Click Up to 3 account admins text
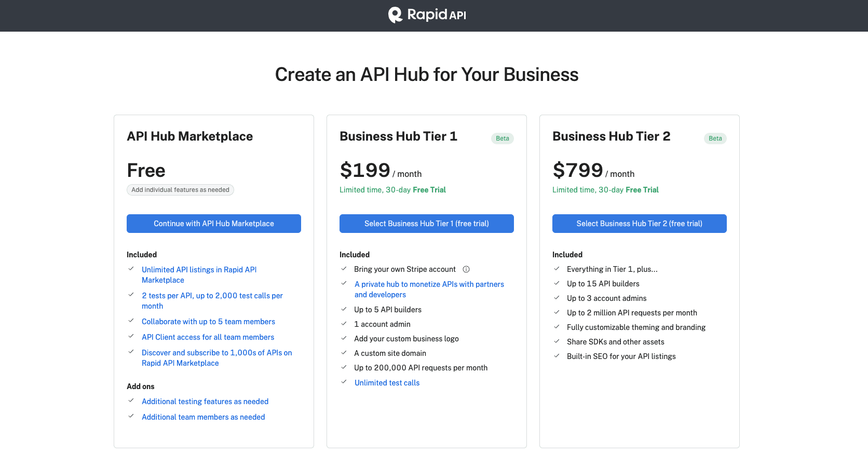This screenshot has width=868, height=456. (x=607, y=298)
